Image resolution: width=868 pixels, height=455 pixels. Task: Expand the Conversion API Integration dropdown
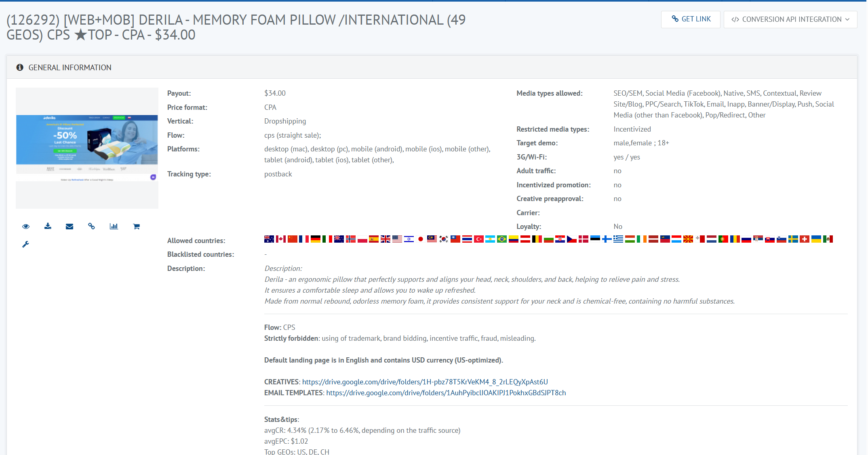(x=790, y=19)
